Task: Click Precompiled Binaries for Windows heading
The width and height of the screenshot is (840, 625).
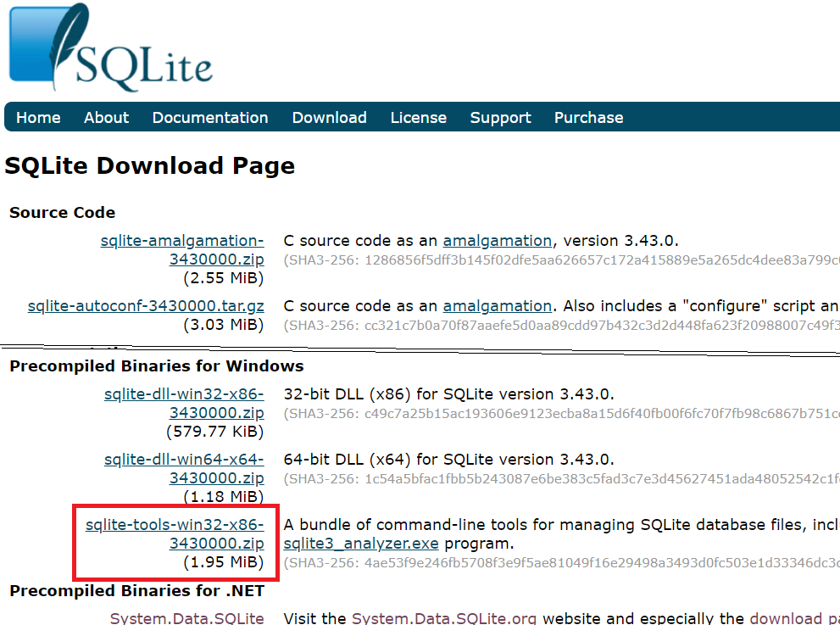Action: (157, 366)
